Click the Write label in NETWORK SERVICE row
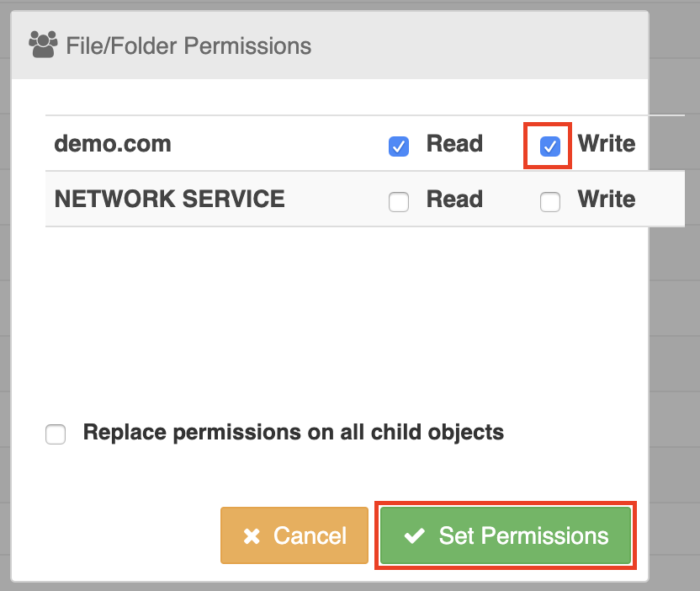The height and width of the screenshot is (591, 700). point(607,199)
